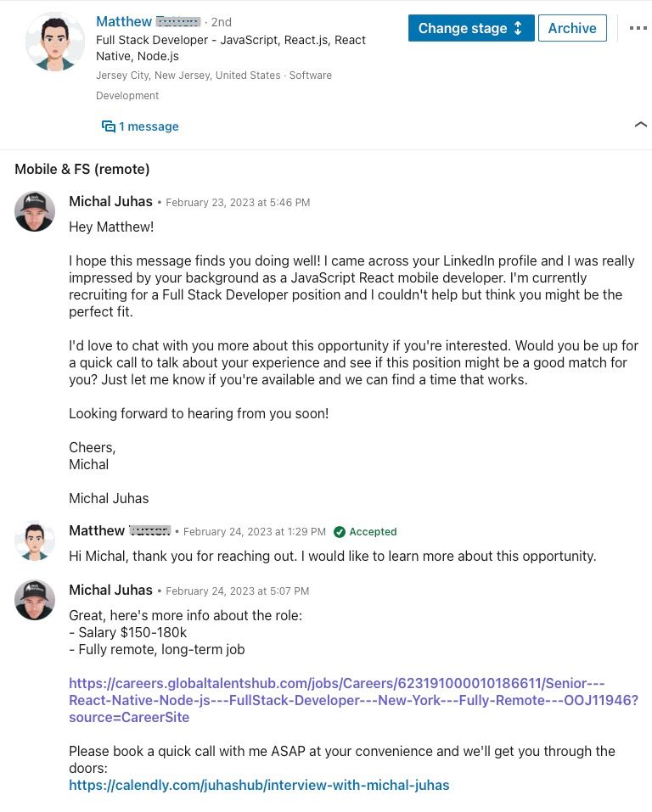Click the 1 message link
The width and height of the screenshot is (652, 812).
pos(149,126)
